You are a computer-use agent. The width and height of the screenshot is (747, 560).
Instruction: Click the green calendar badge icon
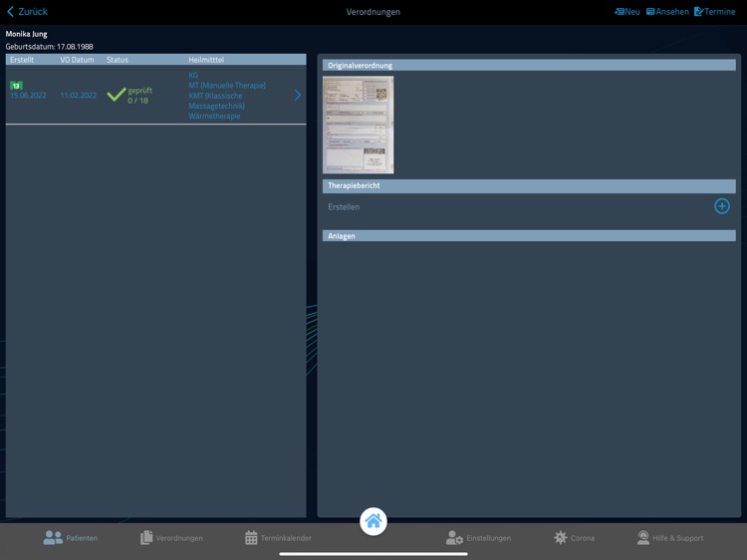pos(16,86)
